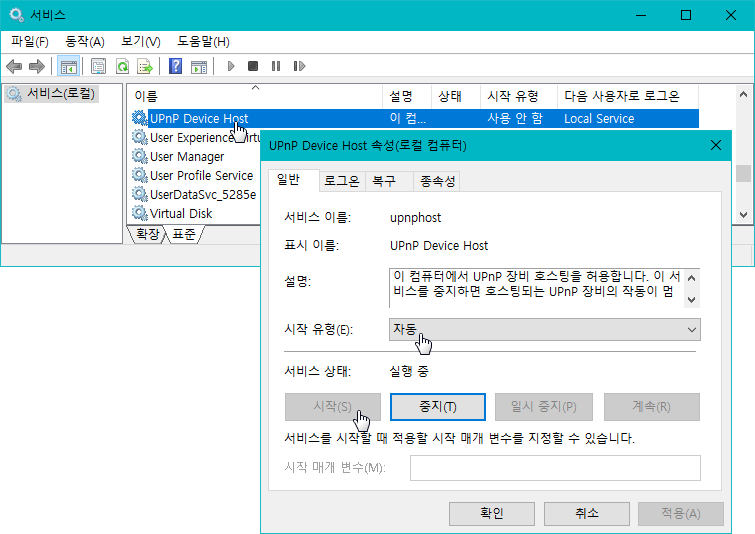Viewport: 755px width, 534px height.
Task: Click the gear icon beside User Manager
Action: [140, 156]
